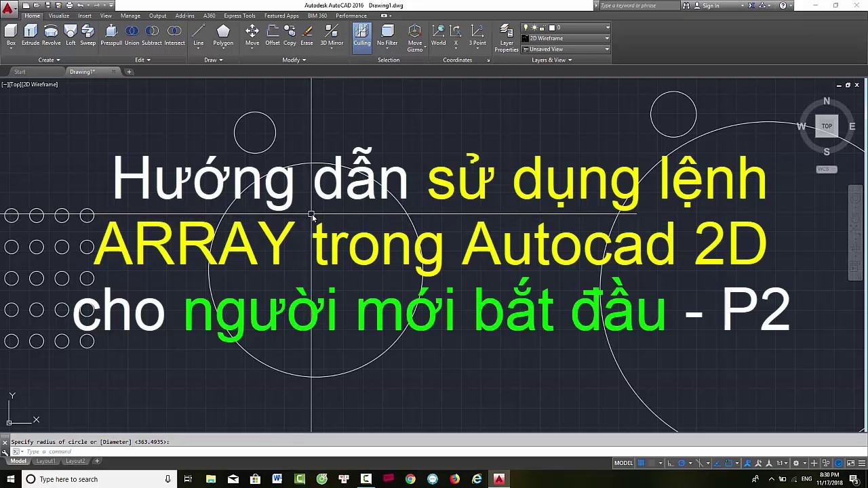Toggle object snap tracking
The width and height of the screenshot is (868, 488).
717,463
